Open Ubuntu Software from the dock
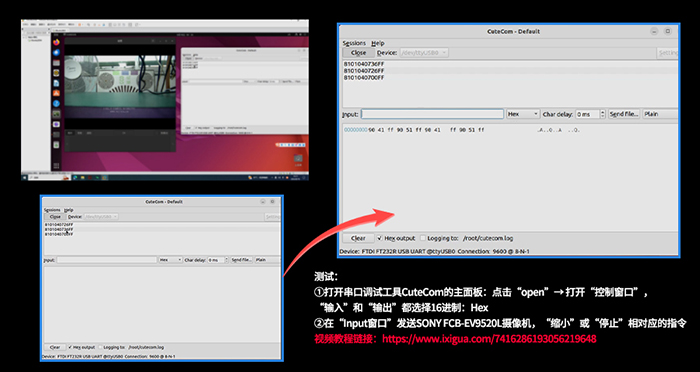Screen dimensions: 700x372 pyautogui.click(x=56, y=93)
